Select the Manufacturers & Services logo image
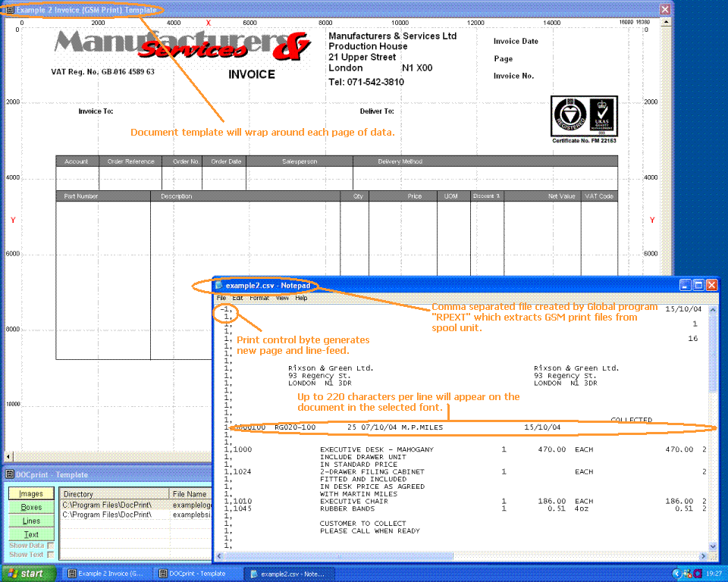Image resolution: width=728 pixels, height=582 pixels. (182, 45)
